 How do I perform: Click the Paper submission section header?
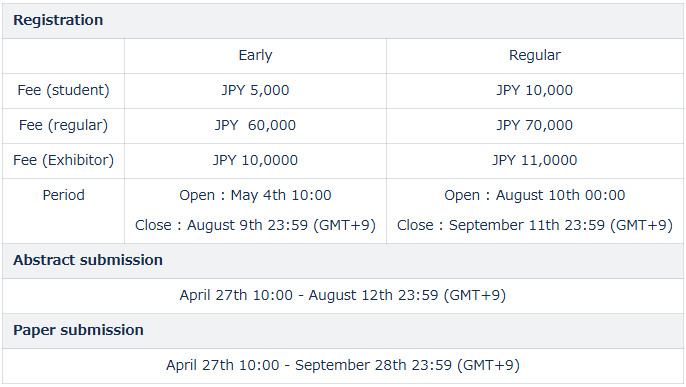(78, 330)
